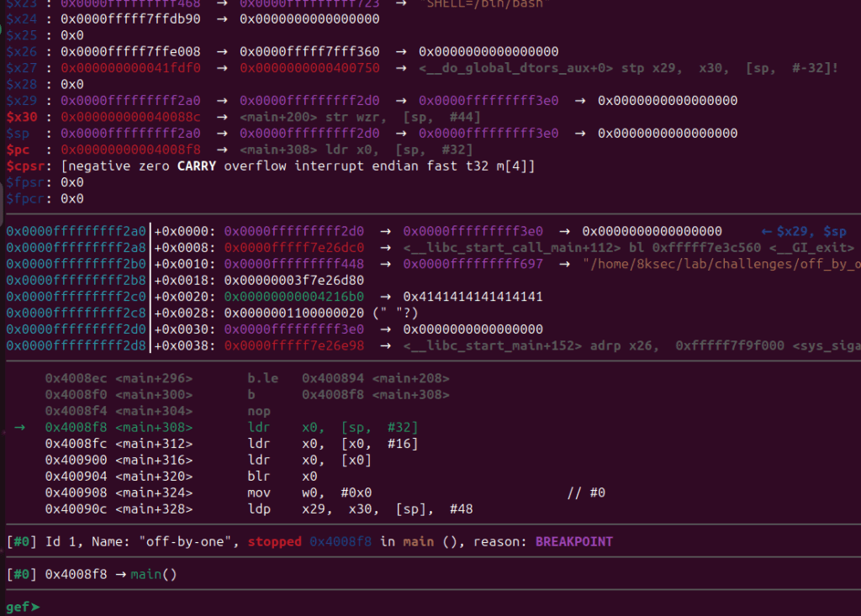Click the address 0x400900 at main+316
The image size is (861, 616).
pos(76,460)
